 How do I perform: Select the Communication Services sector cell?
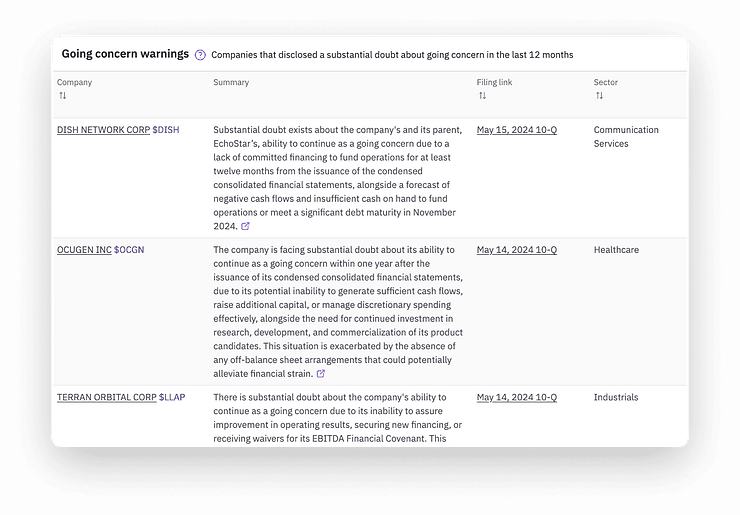(x=626, y=136)
